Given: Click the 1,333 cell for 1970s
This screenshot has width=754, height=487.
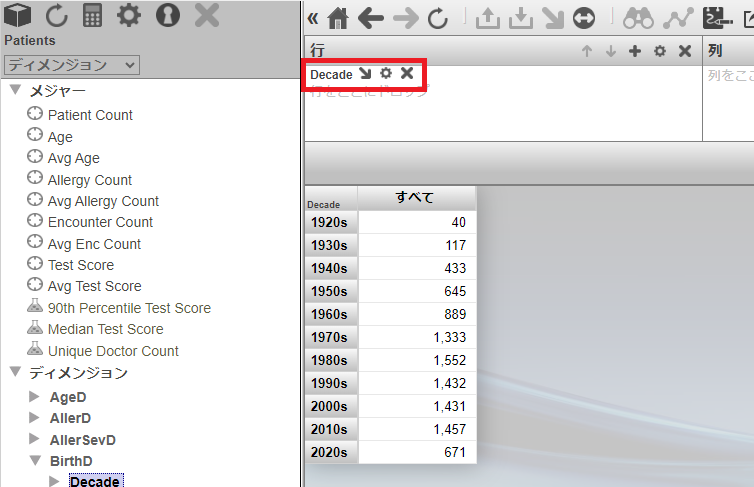Looking at the screenshot, I should click(417, 338).
